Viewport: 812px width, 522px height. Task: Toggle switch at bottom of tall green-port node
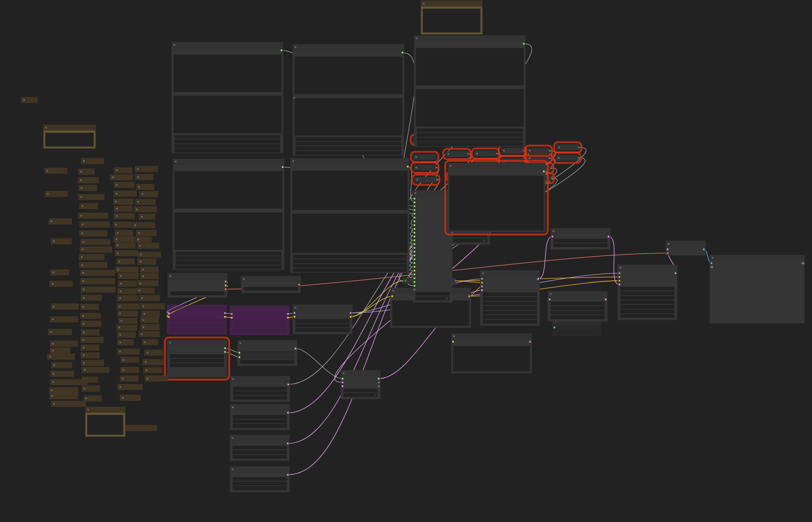pos(446,298)
